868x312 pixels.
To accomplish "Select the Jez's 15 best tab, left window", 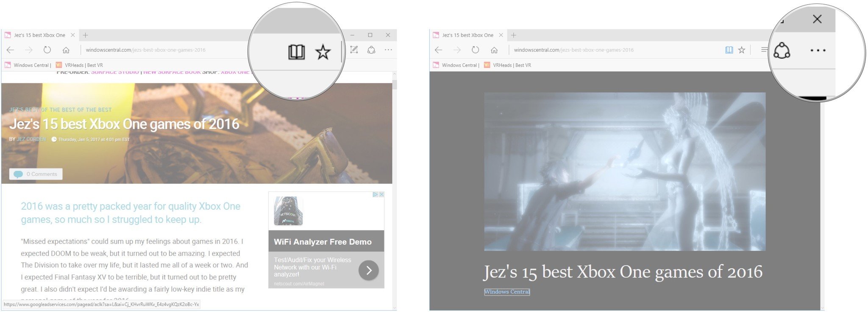I will click(x=39, y=35).
